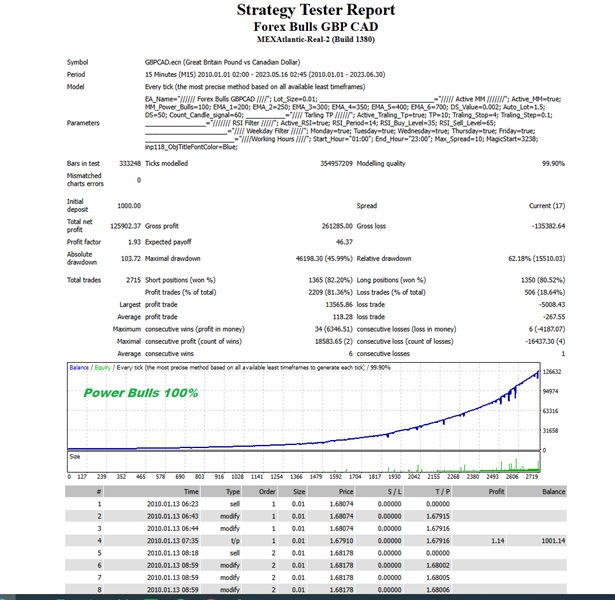Select the Price column header
Image resolution: width=615 pixels, height=600 pixels.
[344, 492]
